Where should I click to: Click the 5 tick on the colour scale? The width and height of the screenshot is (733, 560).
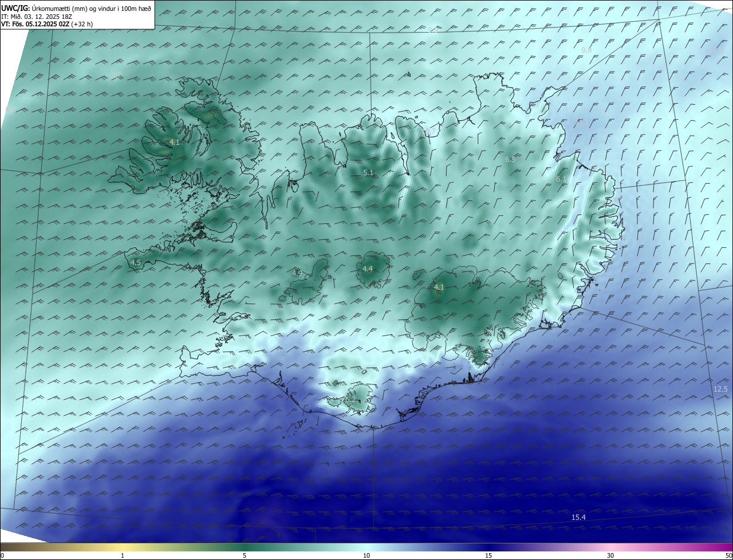point(245,555)
